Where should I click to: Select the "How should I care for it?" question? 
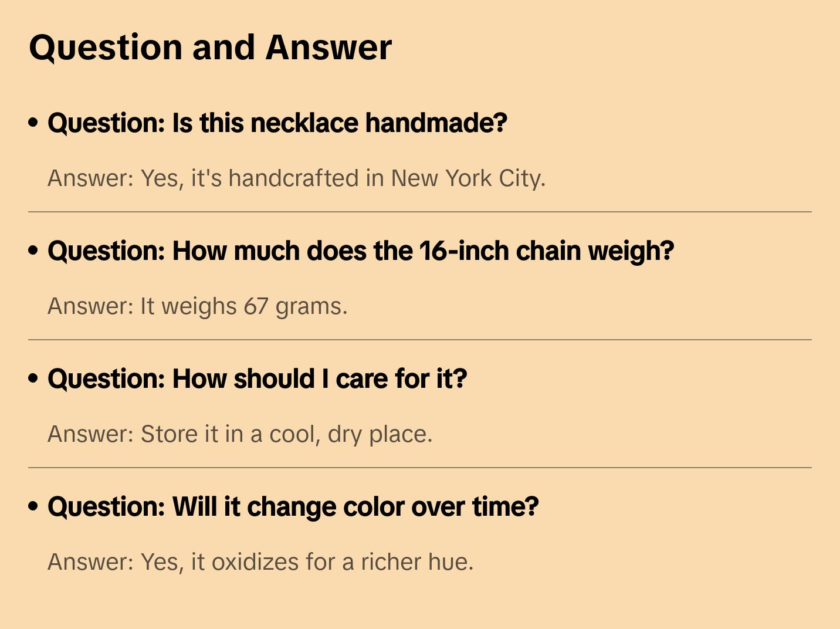[257, 379]
